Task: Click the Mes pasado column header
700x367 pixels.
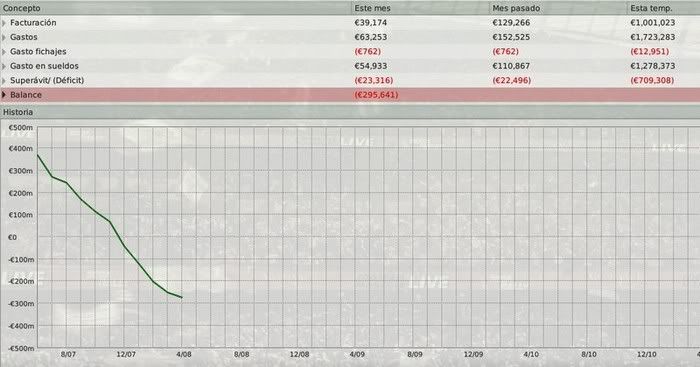Action: click(516, 8)
